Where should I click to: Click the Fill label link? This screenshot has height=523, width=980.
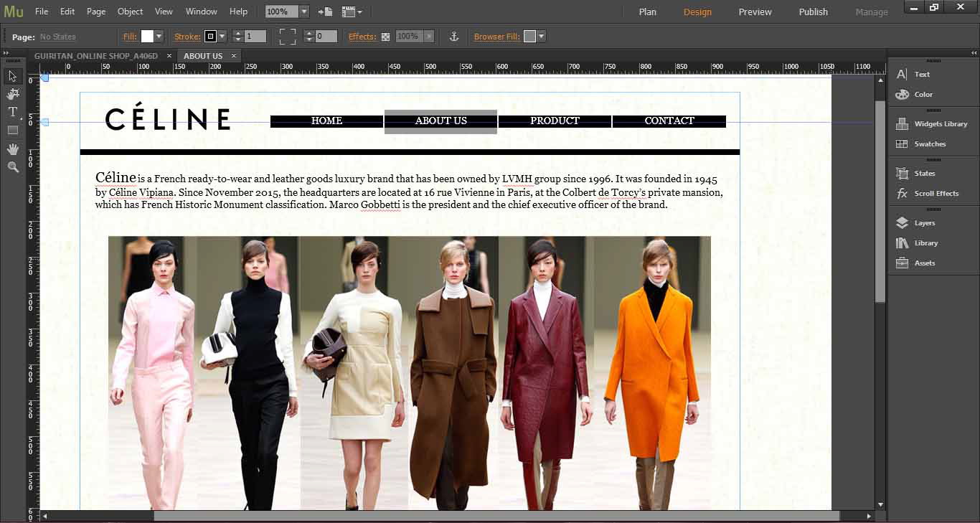tap(130, 37)
